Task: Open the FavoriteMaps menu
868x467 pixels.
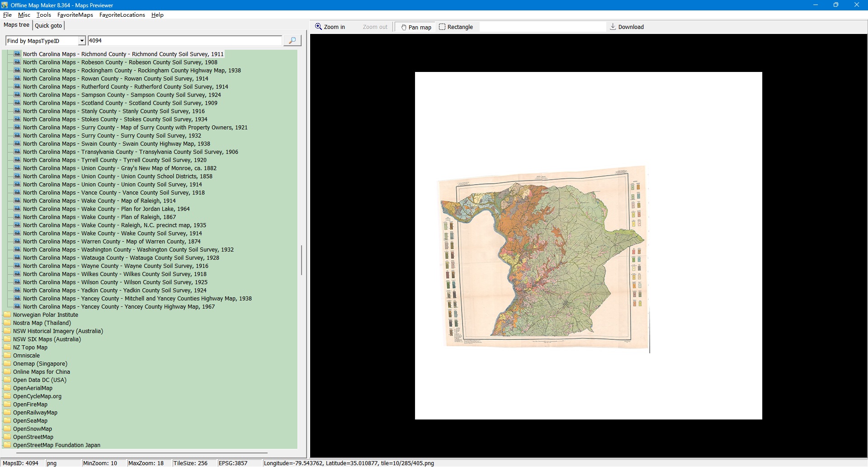Action: tap(75, 15)
